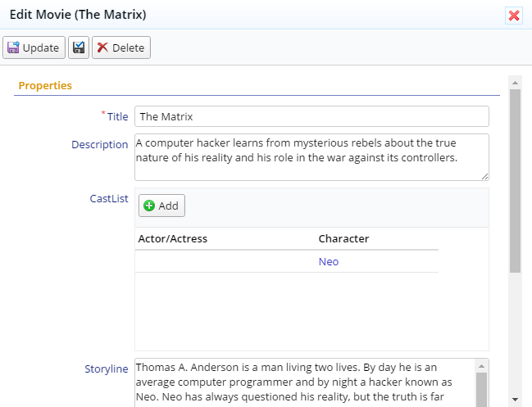The image size is (532, 407).
Task: Click the dialog's main scroll-up arrow
Action: coord(515,82)
